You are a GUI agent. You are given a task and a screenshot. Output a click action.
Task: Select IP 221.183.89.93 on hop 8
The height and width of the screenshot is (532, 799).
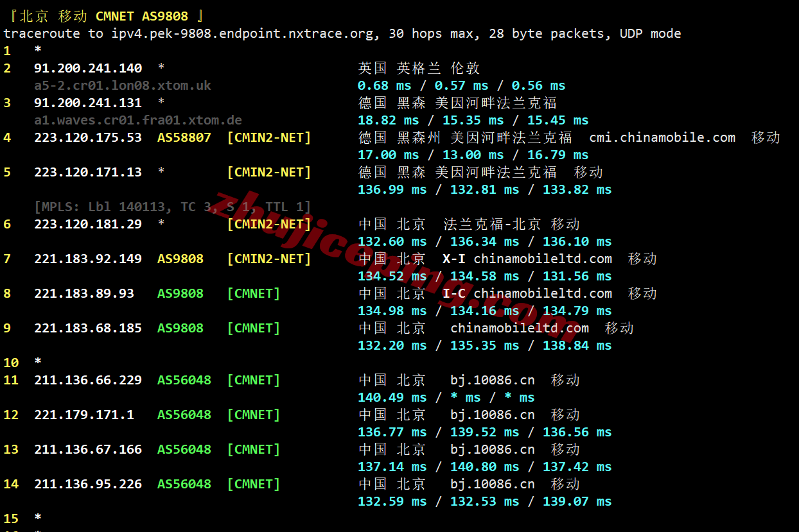click(x=84, y=293)
